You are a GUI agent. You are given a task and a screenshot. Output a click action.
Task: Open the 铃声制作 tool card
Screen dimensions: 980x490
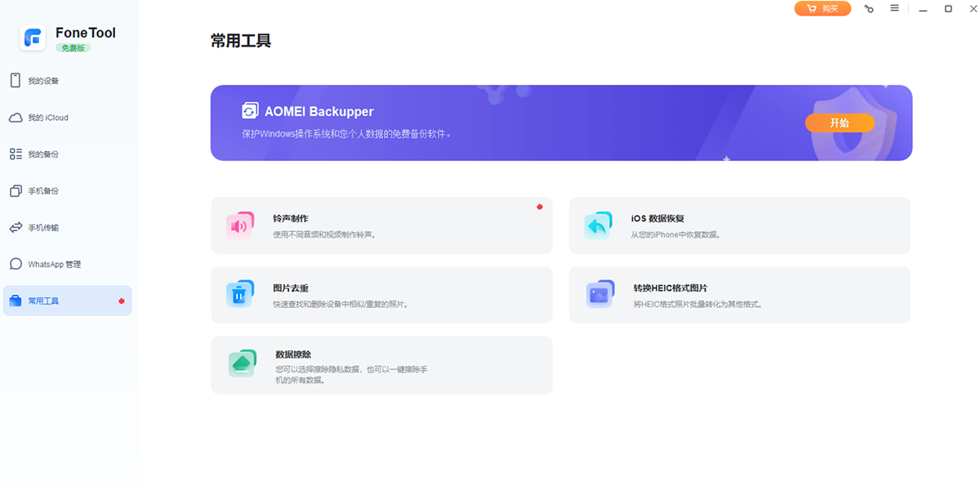point(381,225)
